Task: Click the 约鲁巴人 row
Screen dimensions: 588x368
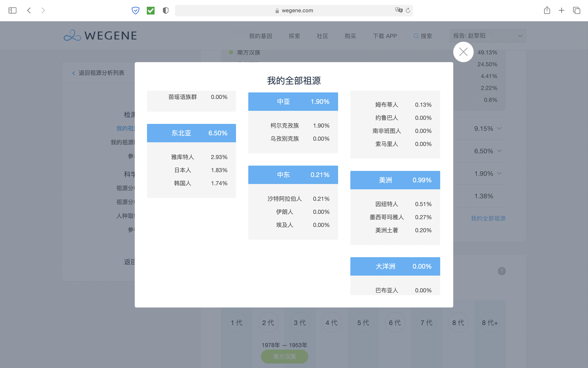Action: pyautogui.click(x=395, y=118)
